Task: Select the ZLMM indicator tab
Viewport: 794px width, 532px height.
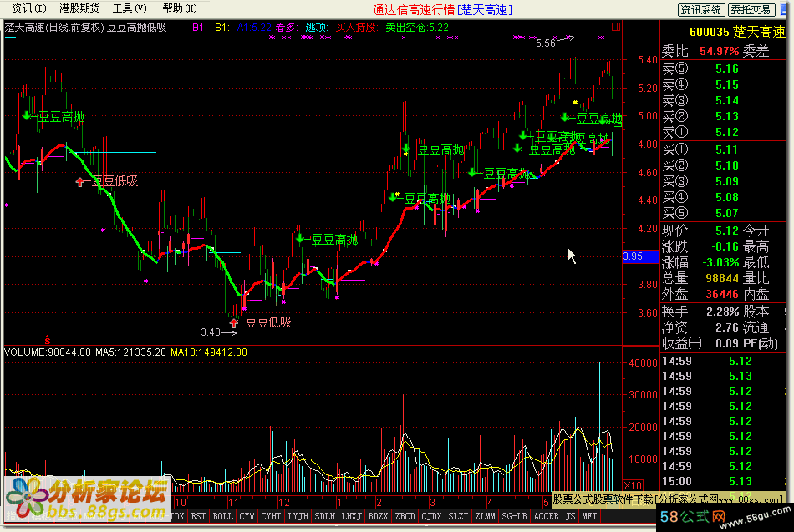Action: [x=485, y=516]
